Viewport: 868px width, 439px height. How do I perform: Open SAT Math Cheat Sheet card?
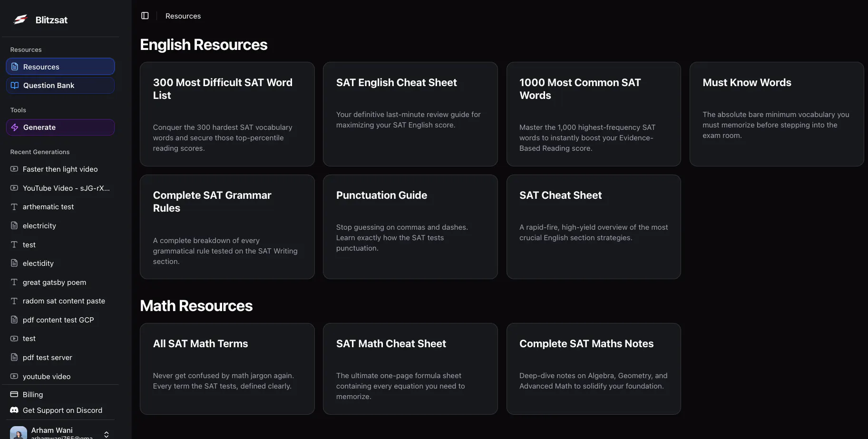[x=410, y=369]
